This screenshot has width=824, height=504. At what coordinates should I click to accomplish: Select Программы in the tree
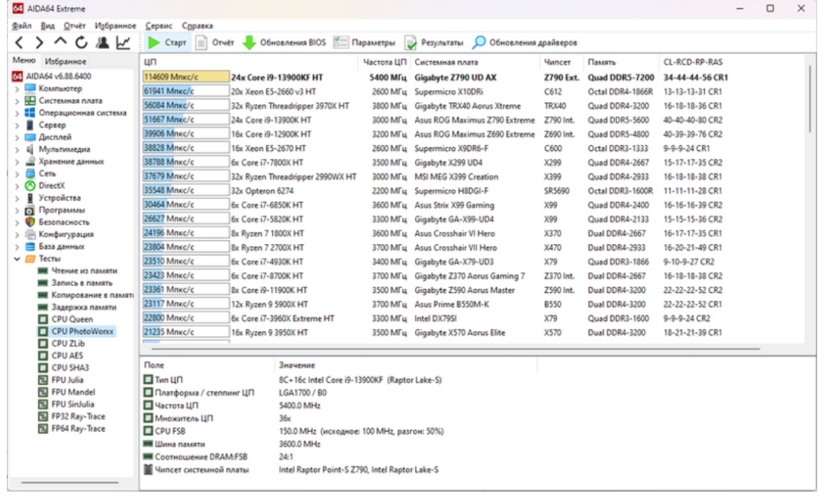pyautogui.click(x=55, y=210)
